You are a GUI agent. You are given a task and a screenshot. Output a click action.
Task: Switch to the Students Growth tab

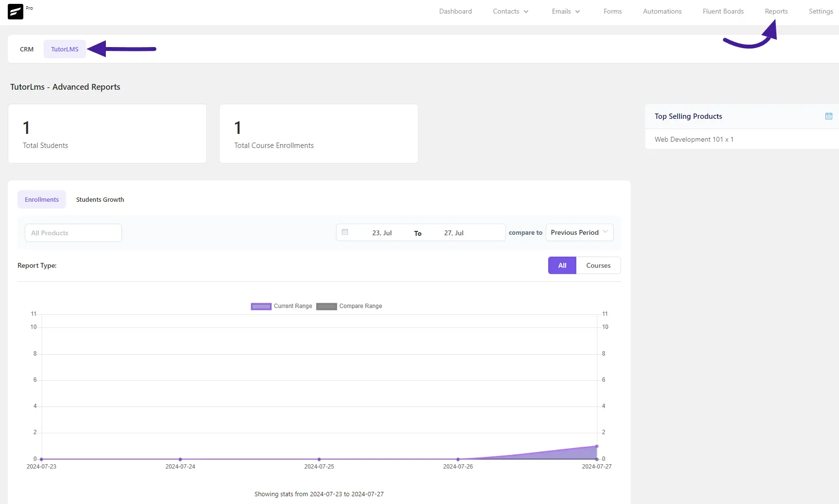click(100, 199)
